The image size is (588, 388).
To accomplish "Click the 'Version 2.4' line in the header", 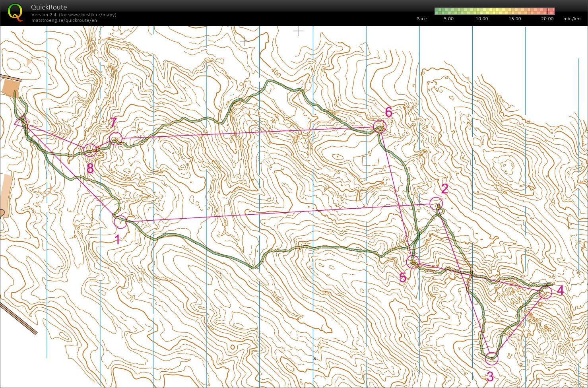I will point(74,15).
